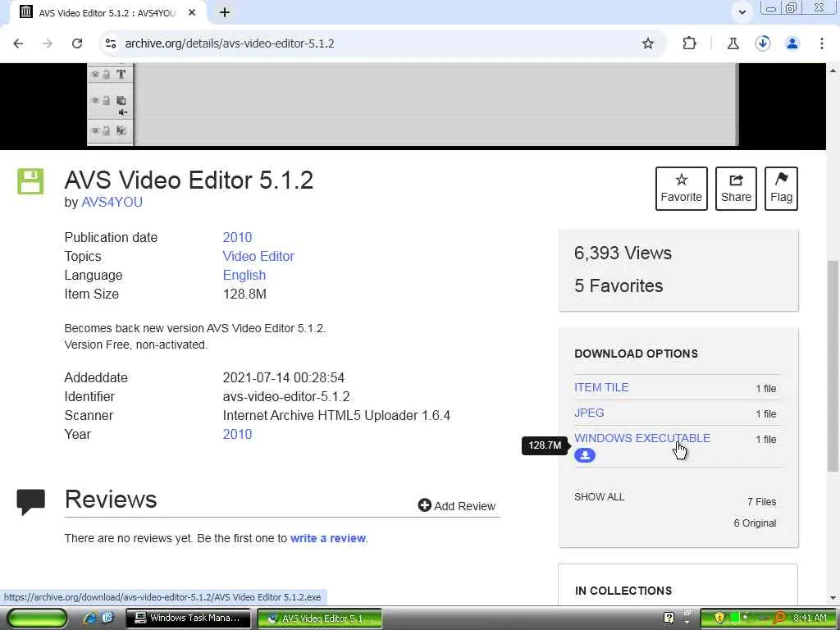
Task: Download the JPEG file
Action: 589,413
